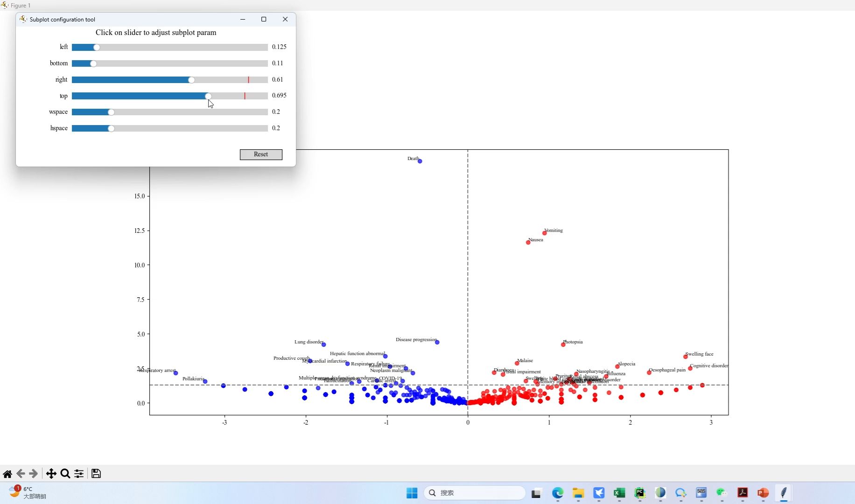
Task: Open the globe app on taskbar
Action: [660, 493]
